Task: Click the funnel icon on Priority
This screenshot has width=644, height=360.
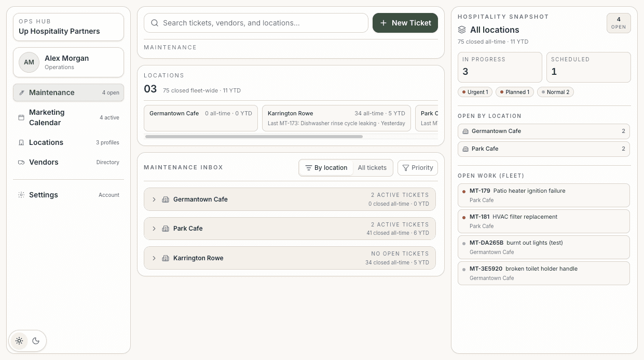Action: (x=406, y=168)
